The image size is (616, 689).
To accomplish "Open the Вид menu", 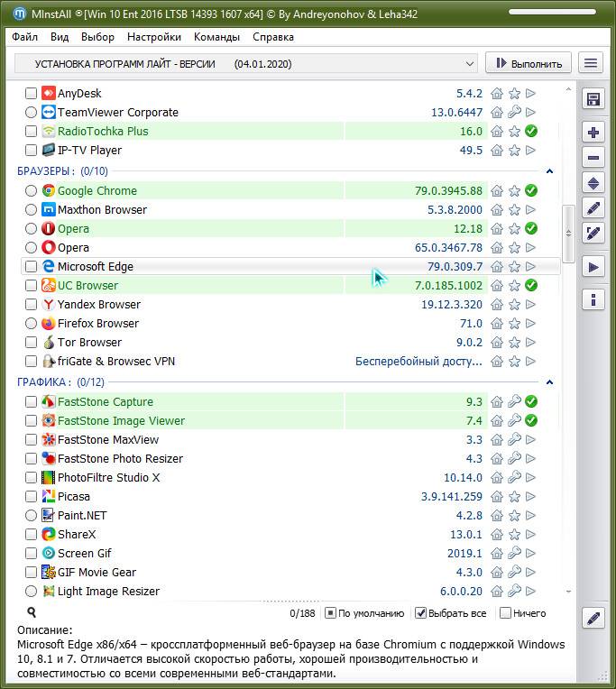I will [x=60, y=37].
